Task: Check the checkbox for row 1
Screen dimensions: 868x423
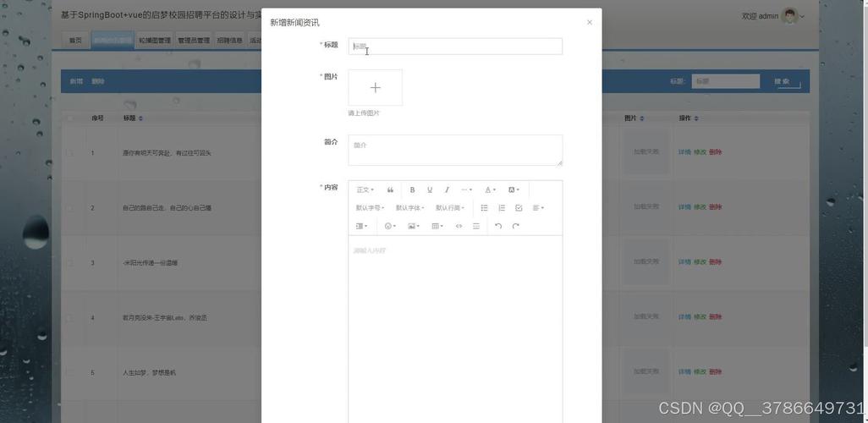Action: (70, 153)
